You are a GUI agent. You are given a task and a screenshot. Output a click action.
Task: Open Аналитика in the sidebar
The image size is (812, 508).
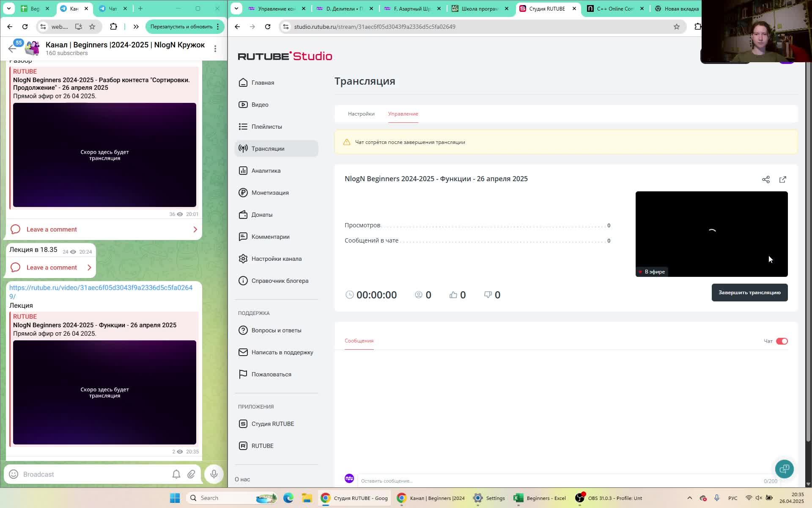266,171
